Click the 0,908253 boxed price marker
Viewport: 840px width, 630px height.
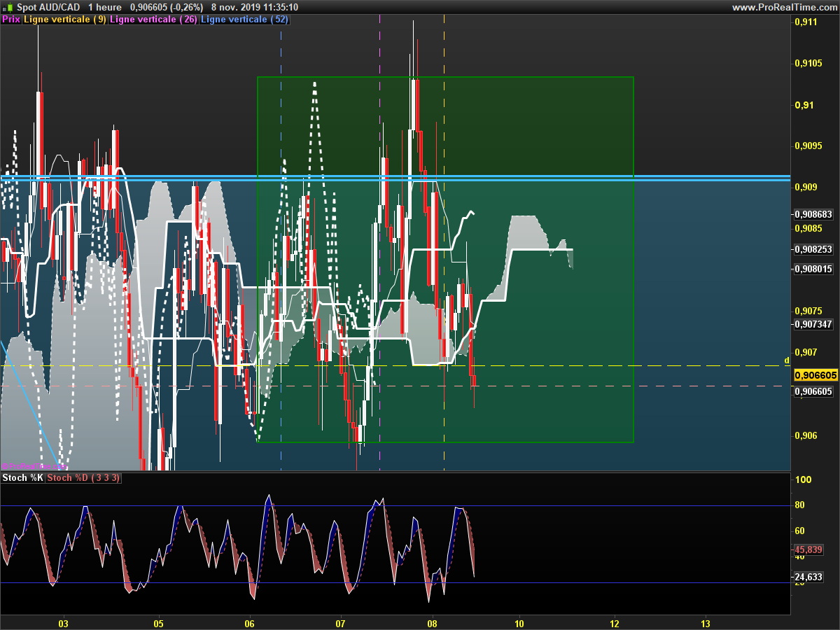click(813, 249)
